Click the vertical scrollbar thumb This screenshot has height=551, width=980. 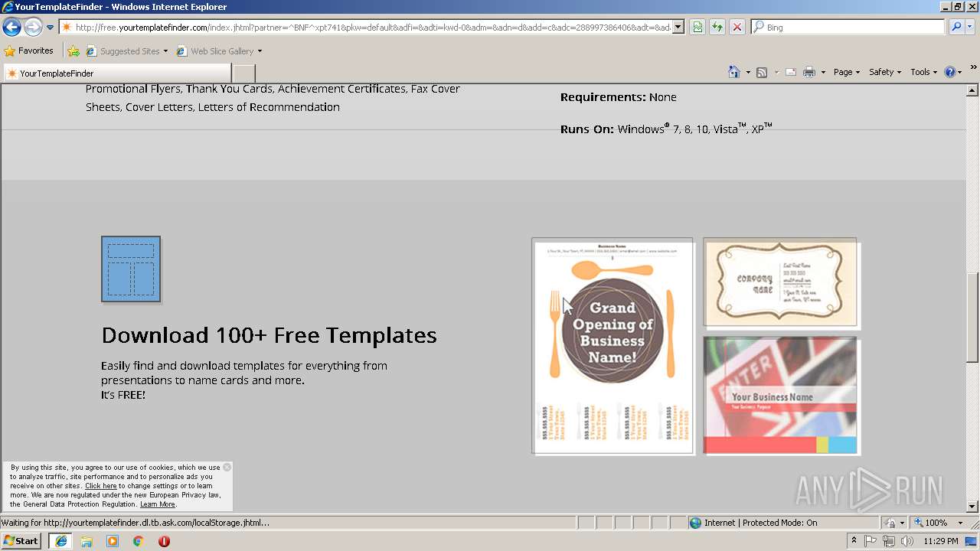(x=972, y=316)
